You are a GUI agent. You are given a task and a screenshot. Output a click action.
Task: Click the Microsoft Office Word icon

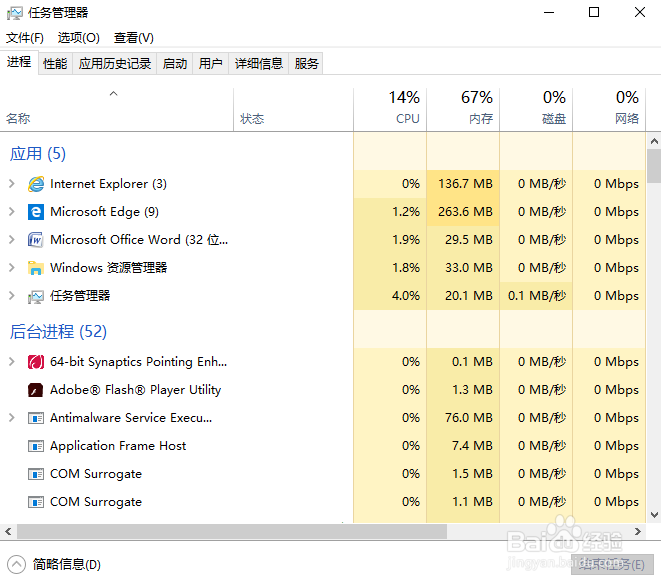coord(36,240)
